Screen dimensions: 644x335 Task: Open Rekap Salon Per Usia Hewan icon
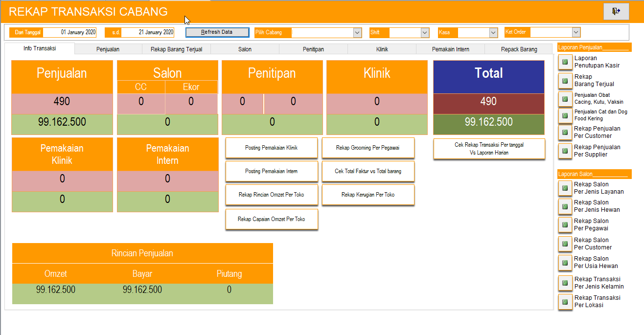(565, 263)
